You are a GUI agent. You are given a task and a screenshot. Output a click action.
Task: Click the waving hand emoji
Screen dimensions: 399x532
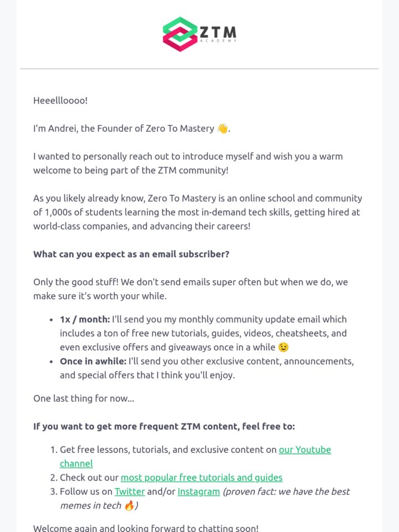pos(223,129)
